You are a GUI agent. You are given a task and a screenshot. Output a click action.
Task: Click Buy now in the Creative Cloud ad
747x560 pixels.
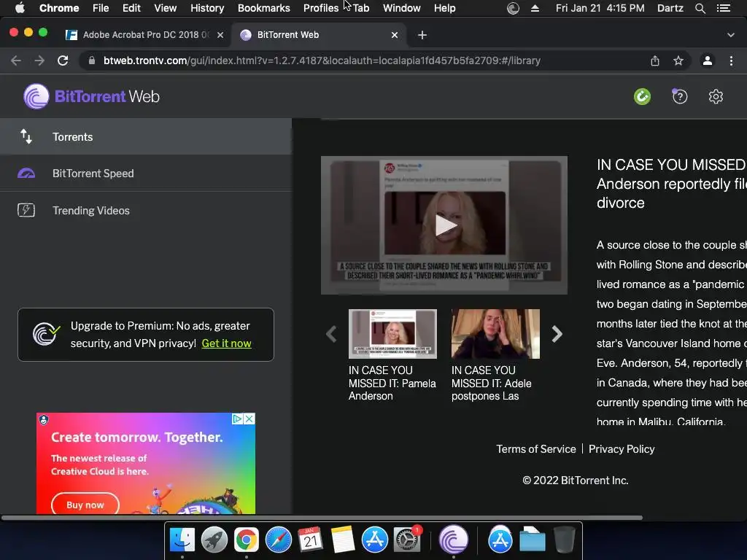[x=85, y=505]
